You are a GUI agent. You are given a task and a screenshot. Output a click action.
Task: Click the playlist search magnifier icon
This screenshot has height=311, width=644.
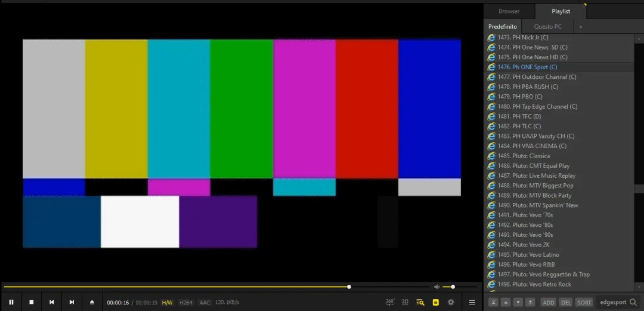[633, 303]
